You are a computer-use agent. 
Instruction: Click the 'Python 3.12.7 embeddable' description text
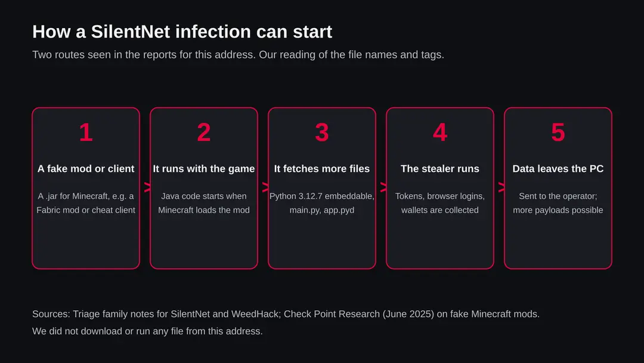tap(322, 203)
